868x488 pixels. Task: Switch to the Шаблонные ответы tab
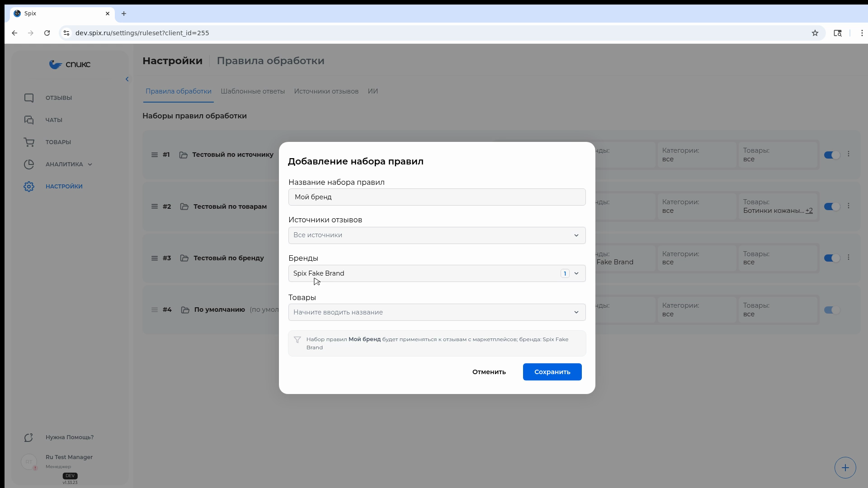[x=253, y=91]
